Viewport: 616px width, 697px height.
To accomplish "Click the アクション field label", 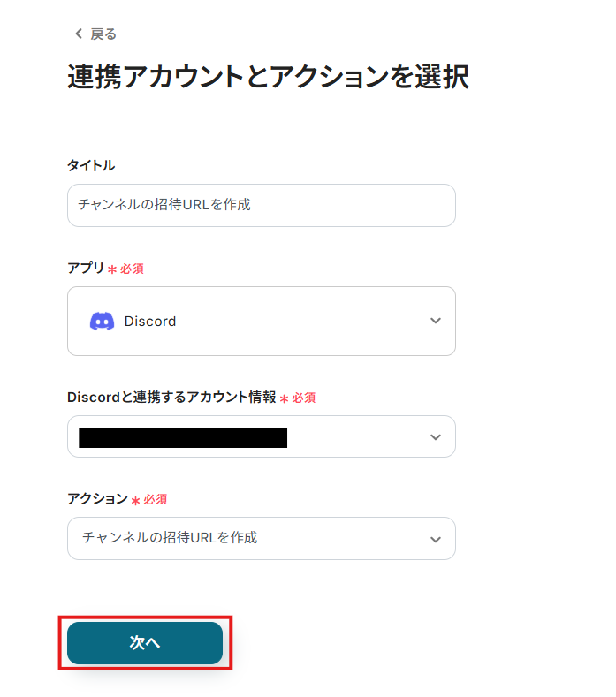I will (97, 499).
